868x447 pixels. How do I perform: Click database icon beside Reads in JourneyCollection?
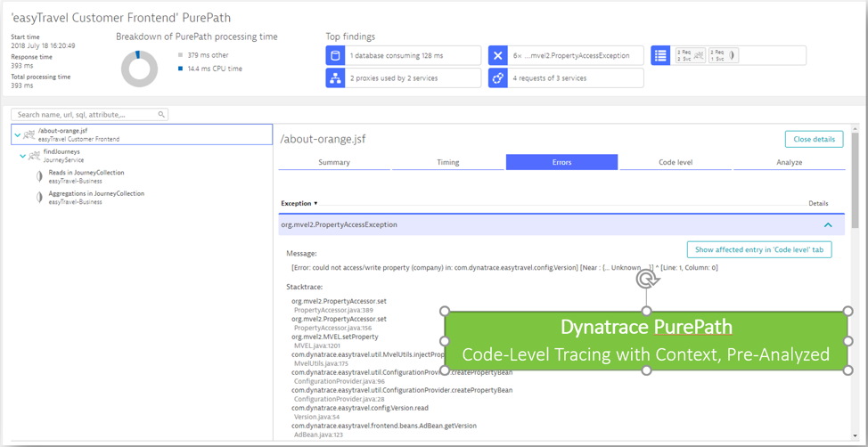(39, 176)
